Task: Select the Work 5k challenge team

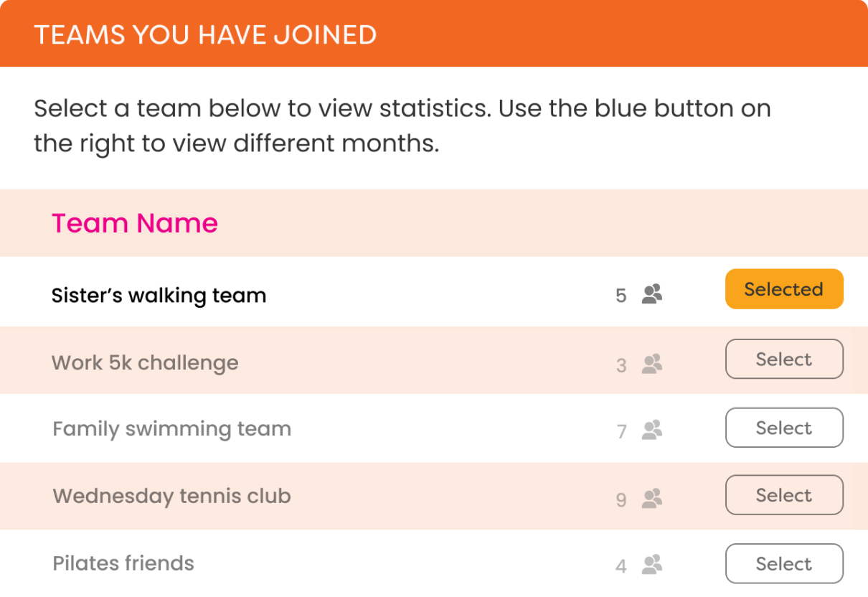Action: pyautogui.click(x=784, y=359)
